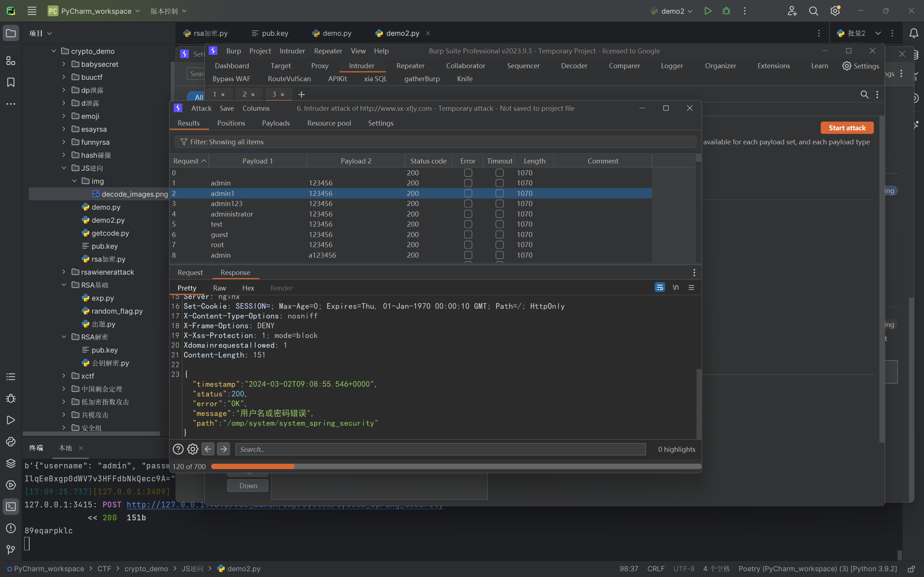Open the Git version control icon
Screen dimensions: 924x577
(x=11, y=550)
